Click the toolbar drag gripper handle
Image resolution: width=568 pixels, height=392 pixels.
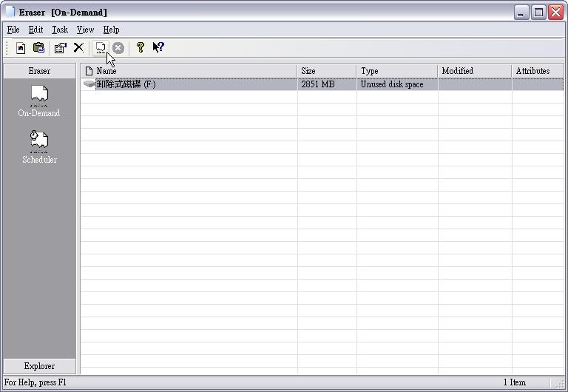tap(7, 48)
